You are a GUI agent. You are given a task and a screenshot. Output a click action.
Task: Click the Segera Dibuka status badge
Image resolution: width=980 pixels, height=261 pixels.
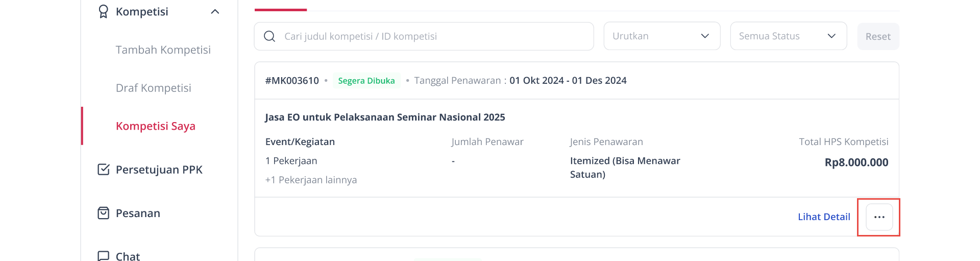[x=366, y=81]
